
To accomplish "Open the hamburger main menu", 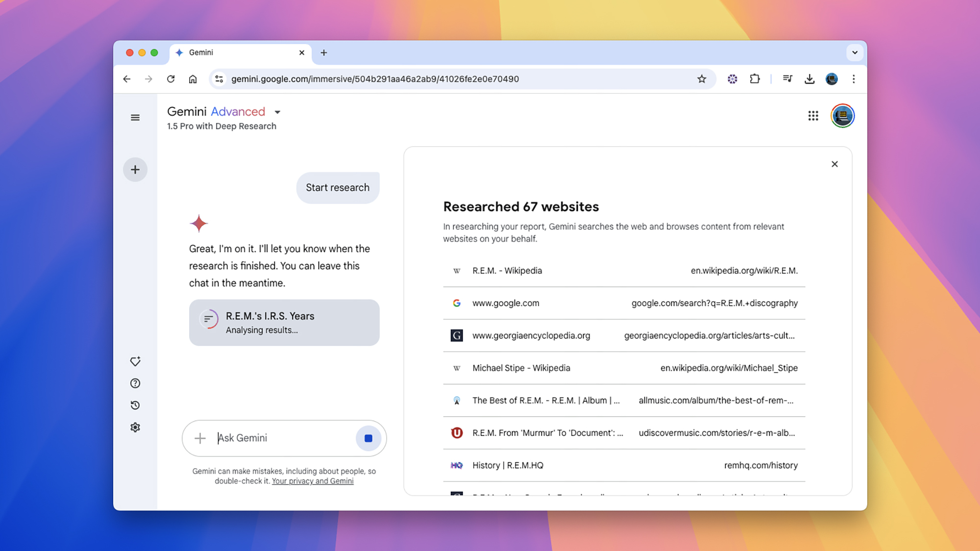I will pos(135,118).
